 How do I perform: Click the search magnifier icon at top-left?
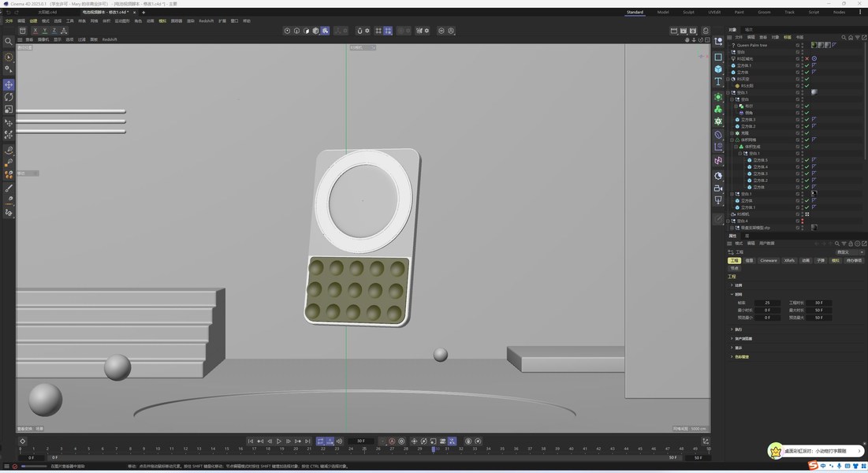[x=9, y=41]
